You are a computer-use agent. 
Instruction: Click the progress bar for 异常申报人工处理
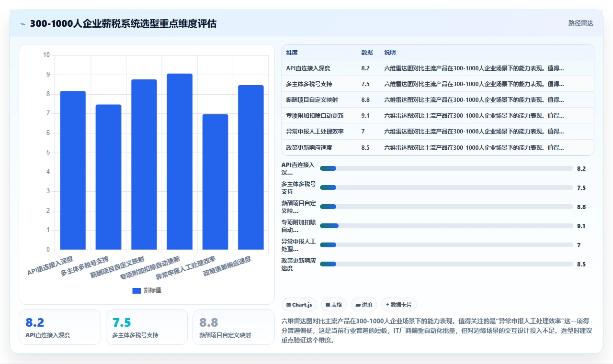point(446,245)
